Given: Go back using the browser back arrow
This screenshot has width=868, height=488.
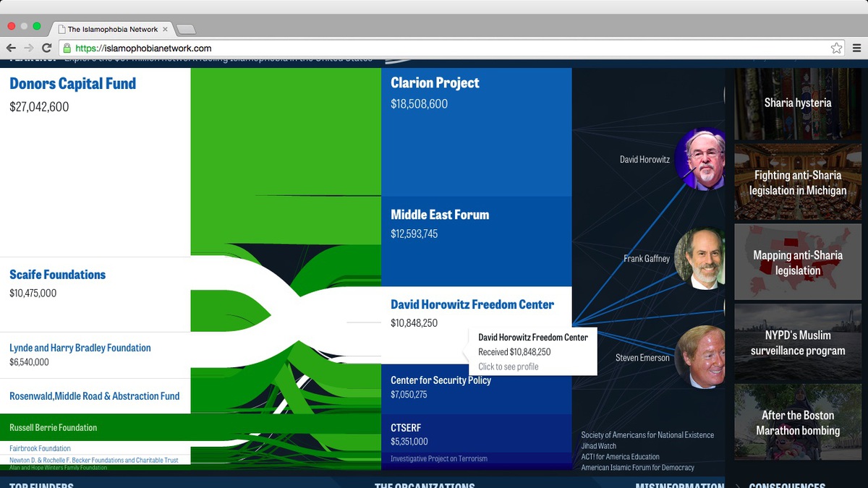Looking at the screenshot, I should [x=11, y=48].
